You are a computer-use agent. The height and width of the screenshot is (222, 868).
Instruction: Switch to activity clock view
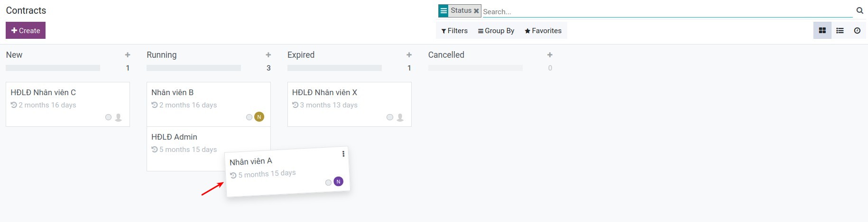click(x=857, y=31)
